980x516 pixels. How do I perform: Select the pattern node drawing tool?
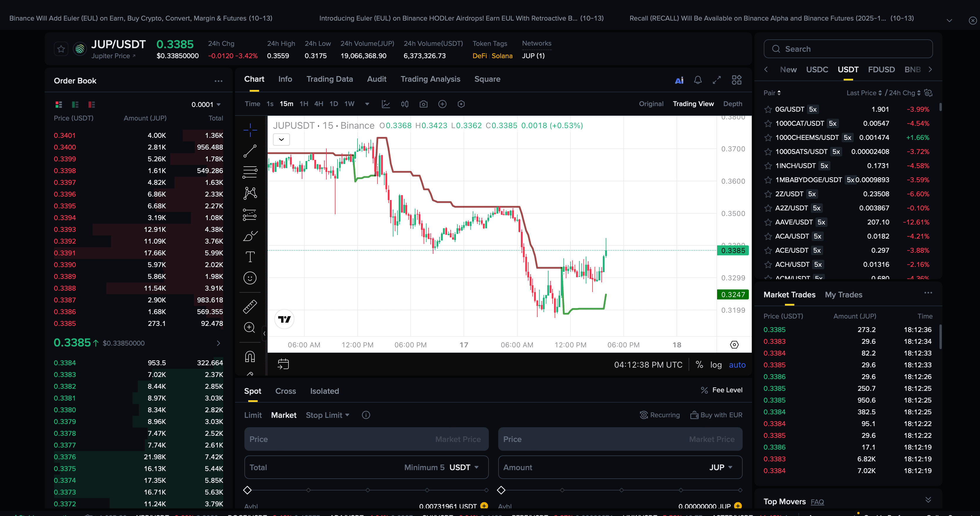[x=250, y=193]
